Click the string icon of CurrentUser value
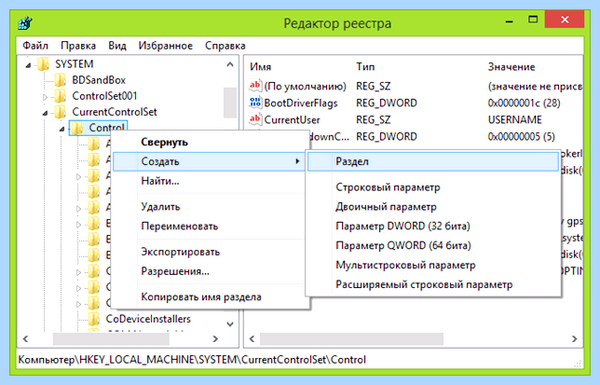The height and width of the screenshot is (385, 600). (x=255, y=119)
